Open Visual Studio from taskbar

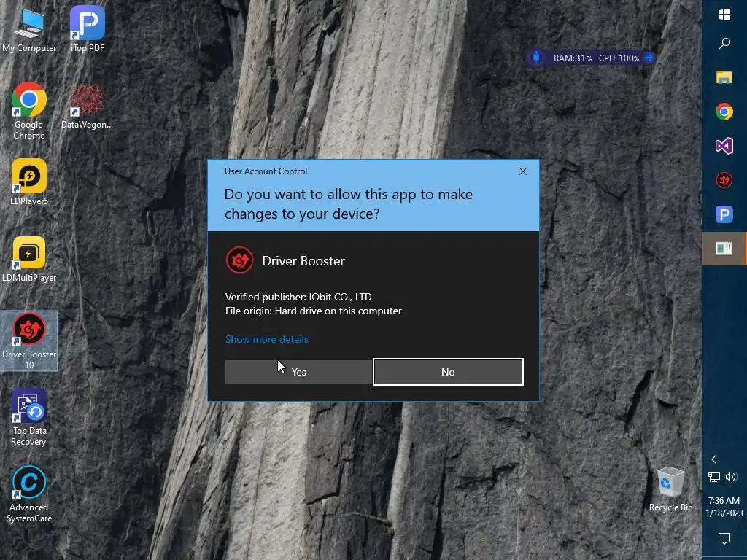(x=724, y=146)
